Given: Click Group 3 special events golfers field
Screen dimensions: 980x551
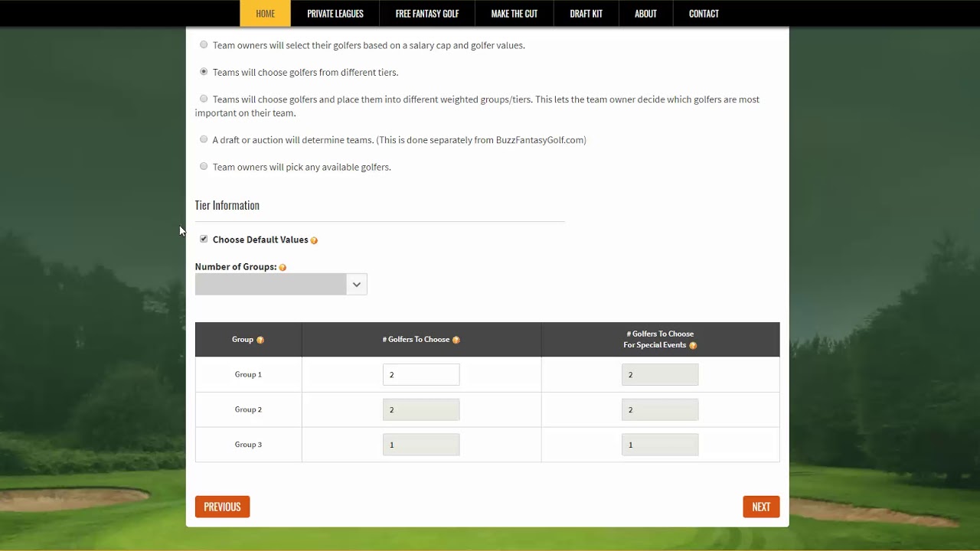Looking at the screenshot, I should click(x=659, y=445).
